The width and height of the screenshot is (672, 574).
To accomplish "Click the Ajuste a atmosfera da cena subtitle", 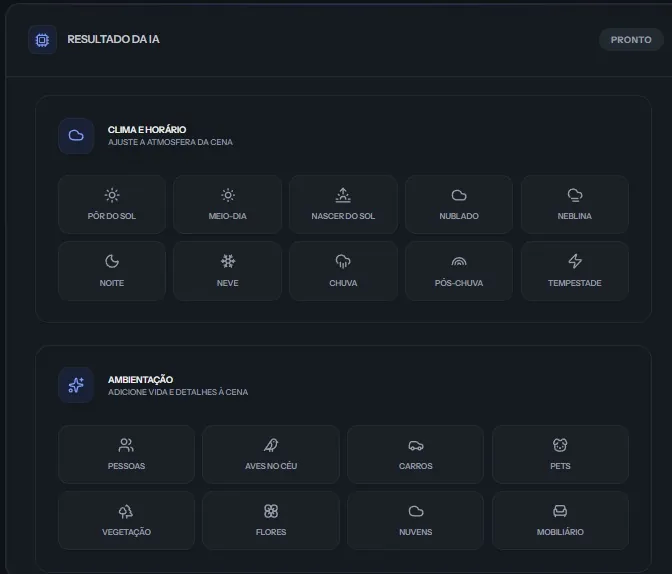I will 170,142.
